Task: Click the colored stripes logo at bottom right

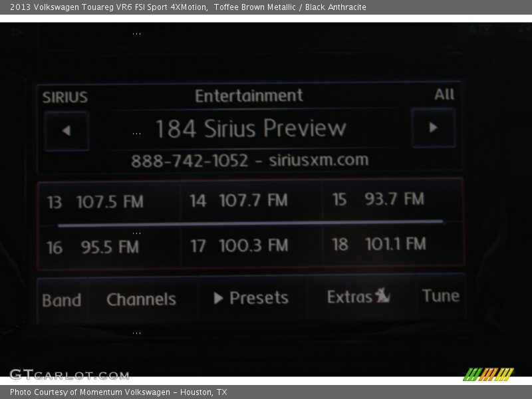Action: pyautogui.click(x=488, y=374)
